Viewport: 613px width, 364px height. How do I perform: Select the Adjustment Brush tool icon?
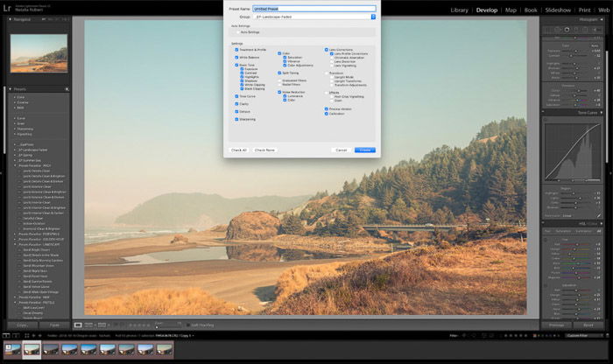tap(595, 30)
